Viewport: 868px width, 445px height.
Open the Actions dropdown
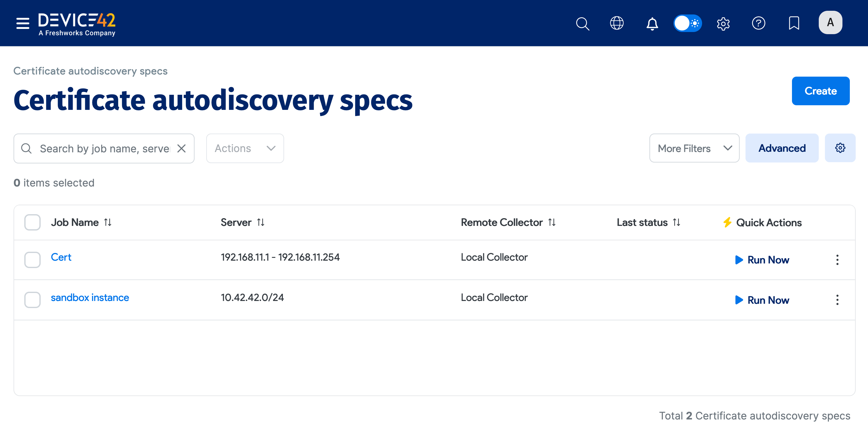tap(245, 148)
